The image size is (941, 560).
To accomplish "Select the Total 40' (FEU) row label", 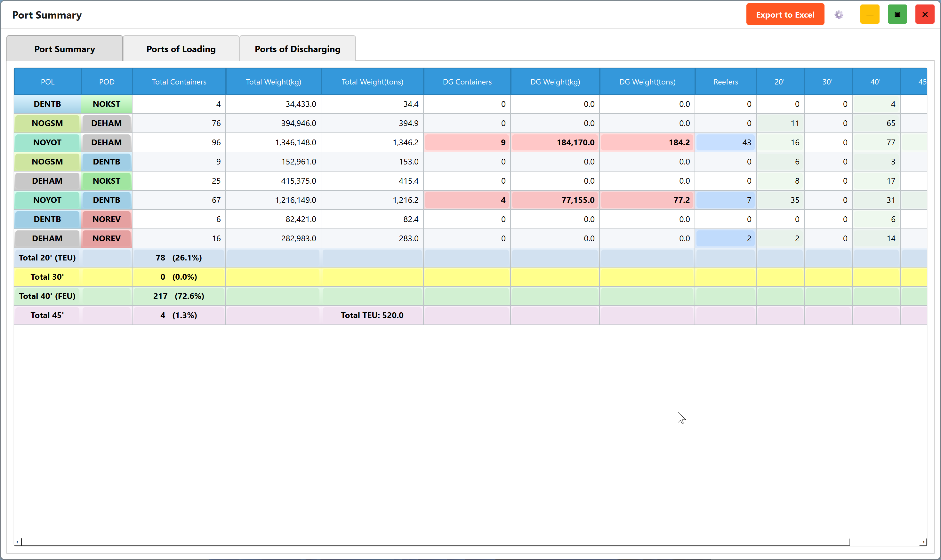I will (47, 296).
